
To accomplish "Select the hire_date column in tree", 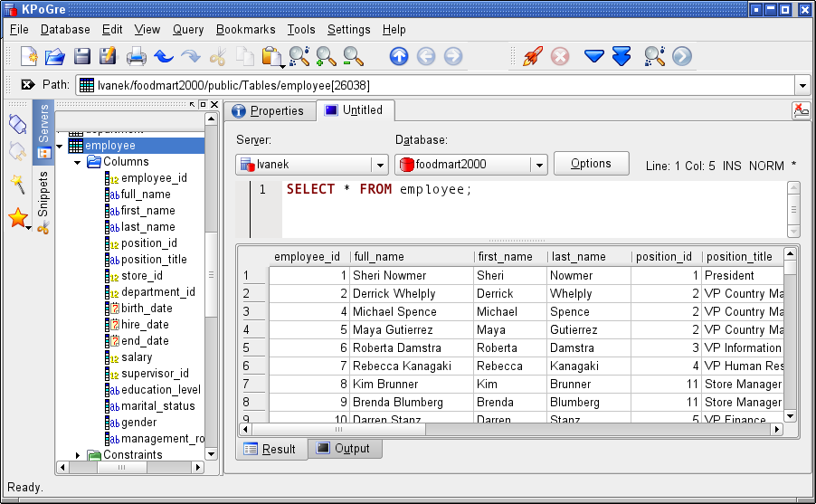I will (x=145, y=325).
